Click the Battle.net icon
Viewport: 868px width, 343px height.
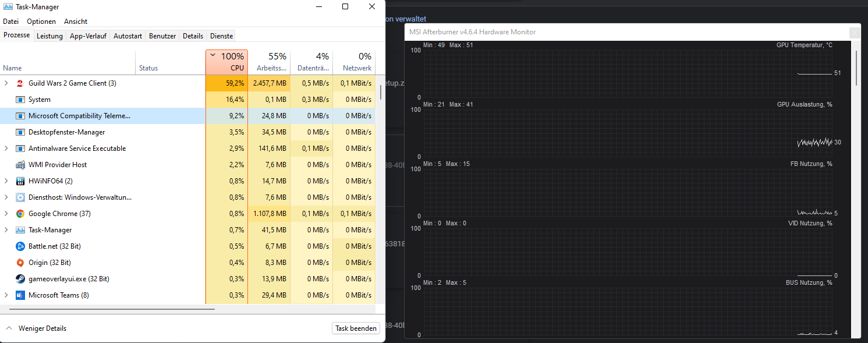pos(20,246)
